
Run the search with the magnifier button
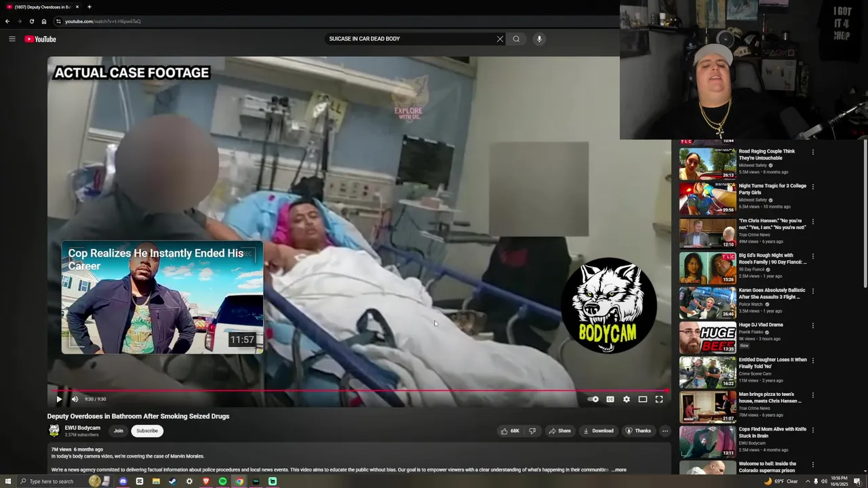[x=516, y=39]
